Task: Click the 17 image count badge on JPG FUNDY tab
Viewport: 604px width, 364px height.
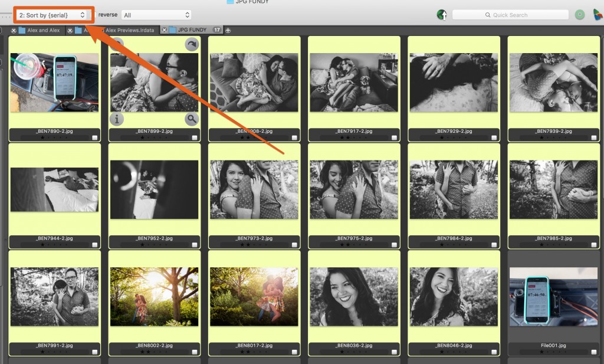Action: (x=217, y=29)
